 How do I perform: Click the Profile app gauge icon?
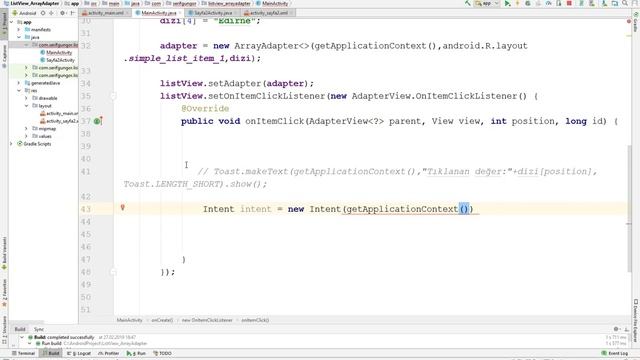tap(549, 3)
